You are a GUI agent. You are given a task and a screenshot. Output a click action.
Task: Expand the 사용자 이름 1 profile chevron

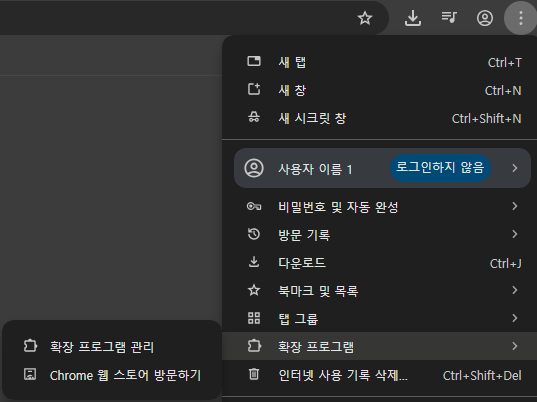(x=514, y=168)
